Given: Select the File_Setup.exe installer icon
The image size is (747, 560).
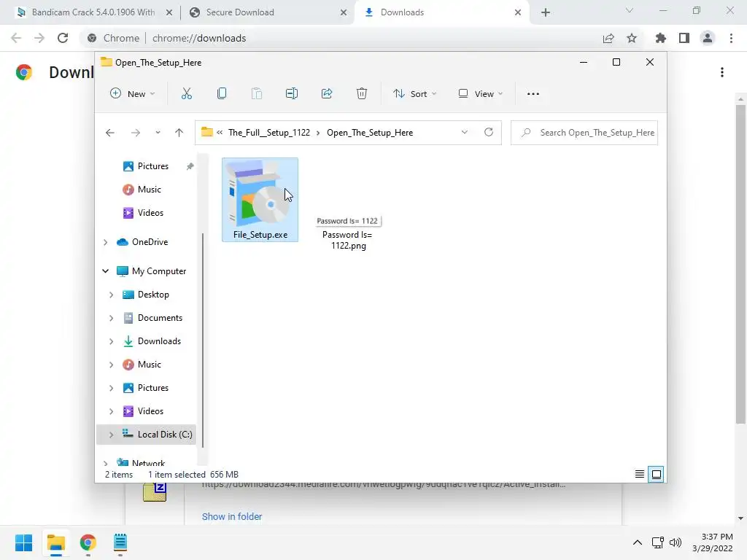Looking at the screenshot, I should [x=260, y=200].
